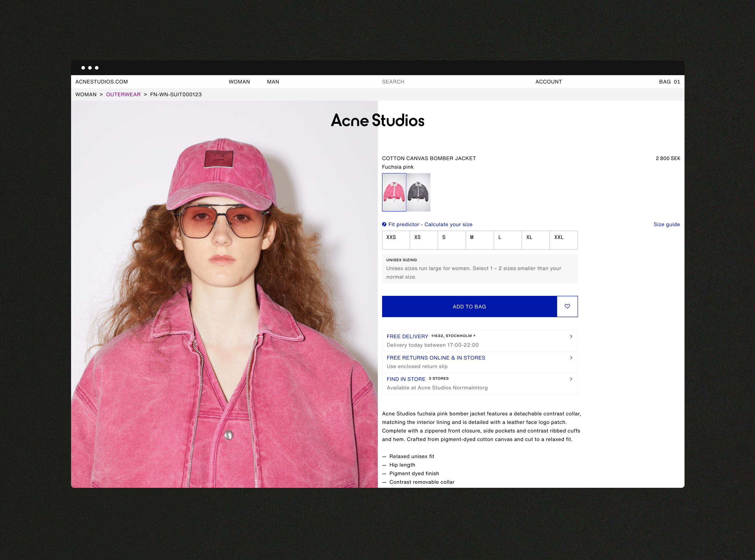Viewport: 755px width, 560px height.
Task: Select size S
Action: coord(452,240)
